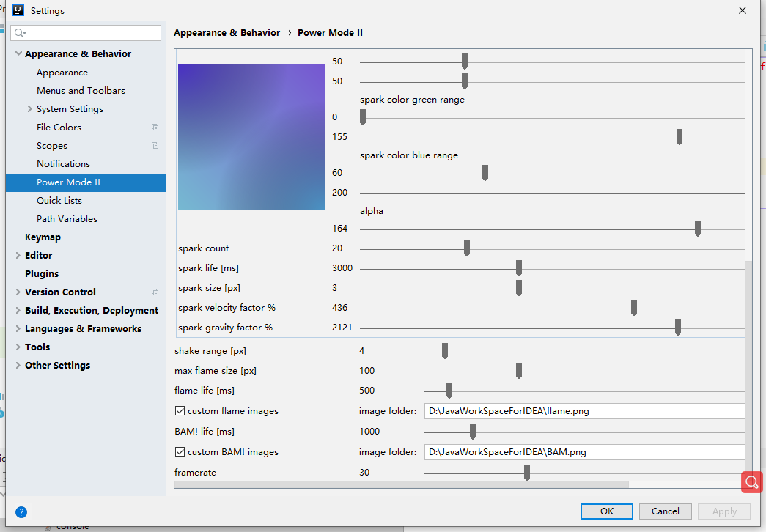Click the red search icon near the bottom right
Screen dimensions: 766x532
pyautogui.click(x=751, y=482)
